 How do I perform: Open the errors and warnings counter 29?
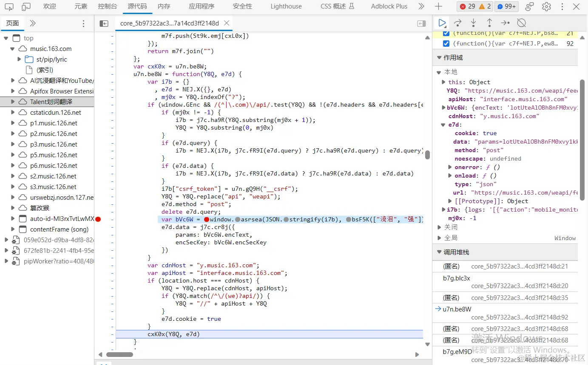(x=474, y=6)
